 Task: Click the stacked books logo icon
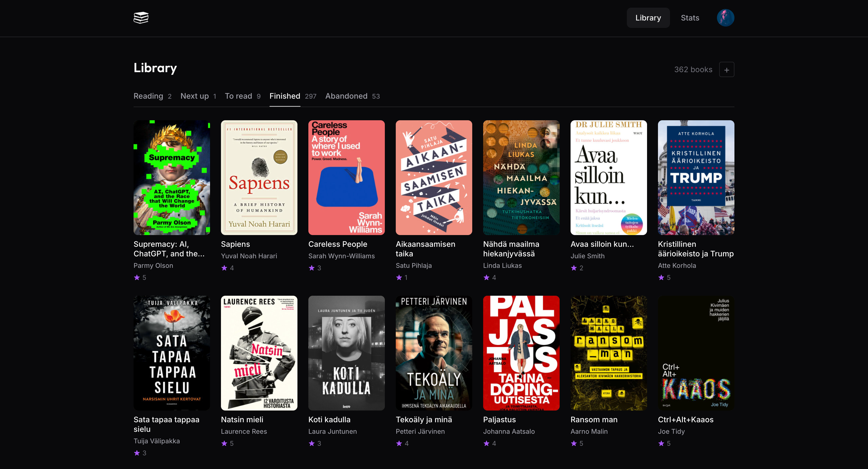point(141,18)
